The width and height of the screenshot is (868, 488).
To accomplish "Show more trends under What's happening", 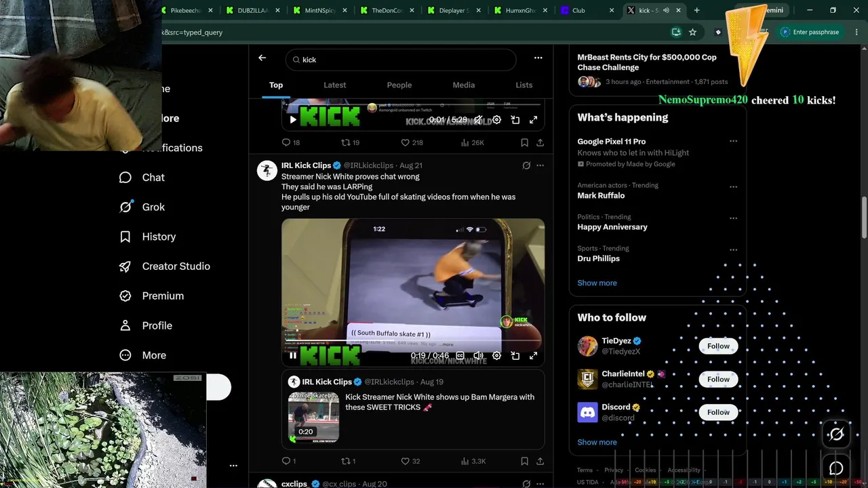I will [597, 283].
